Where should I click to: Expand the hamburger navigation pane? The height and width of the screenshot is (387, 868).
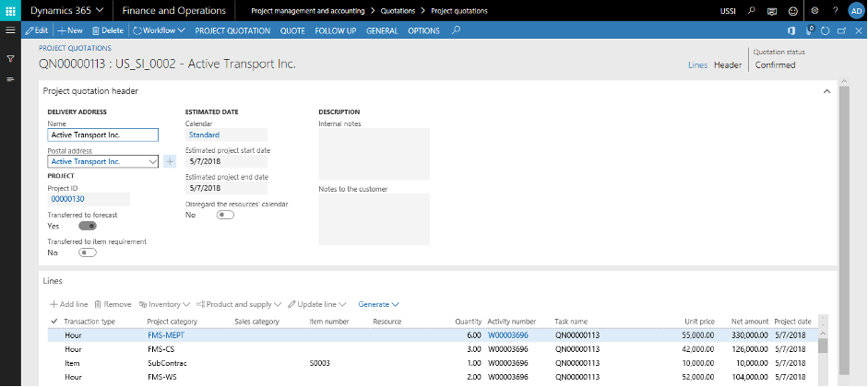10,30
